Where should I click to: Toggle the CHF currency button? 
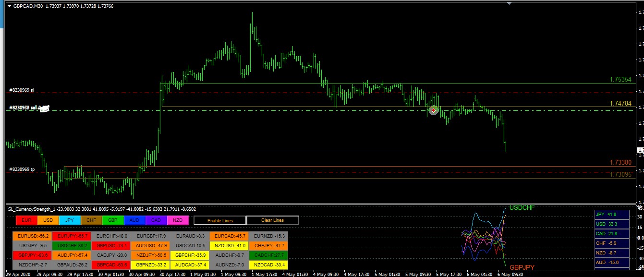(x=91, y=220)
